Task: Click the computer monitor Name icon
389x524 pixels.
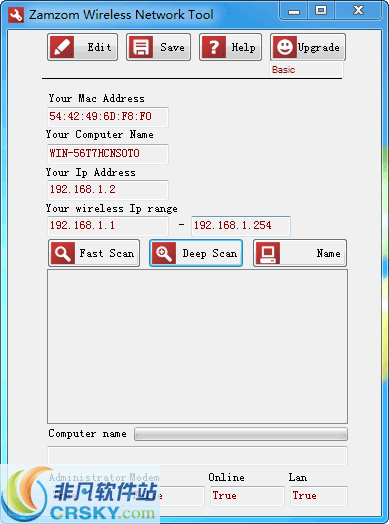Action: click(268, 253)
